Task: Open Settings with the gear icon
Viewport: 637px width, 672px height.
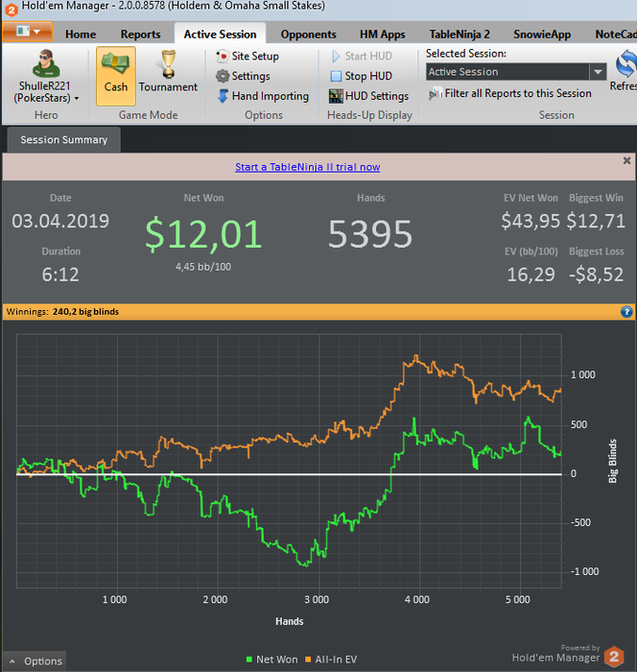Action: click(x=243, y=76)
